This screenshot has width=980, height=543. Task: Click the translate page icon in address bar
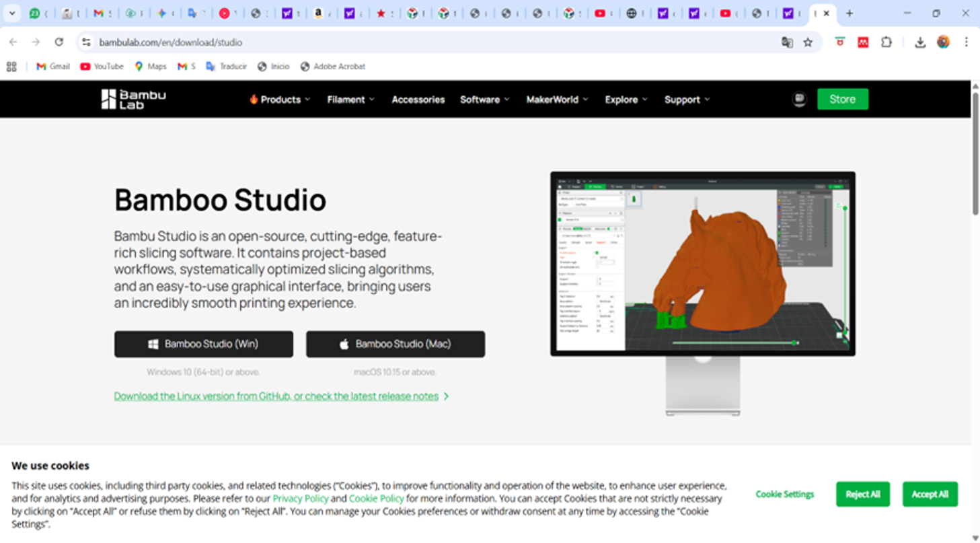coord(787,42)
